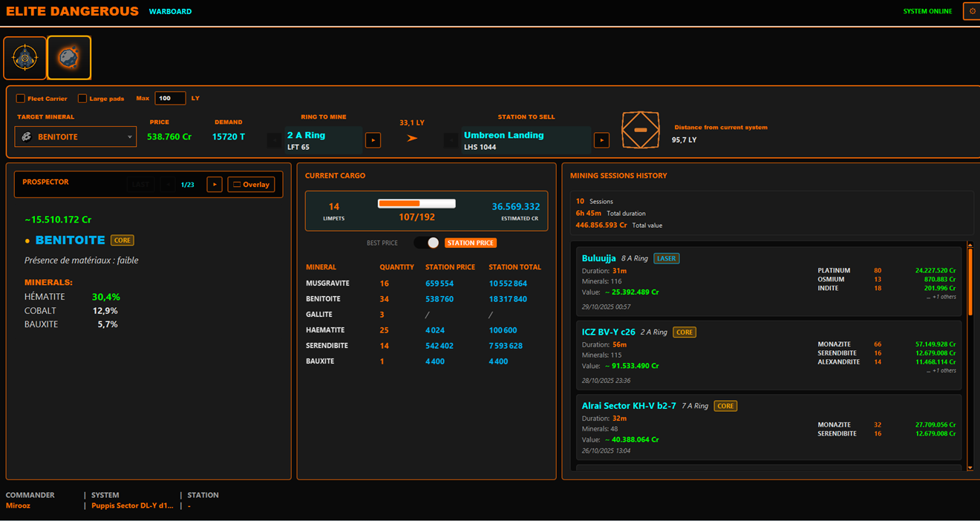Click the MUSGRAVITE cargo row

click(x=425, y=284)
